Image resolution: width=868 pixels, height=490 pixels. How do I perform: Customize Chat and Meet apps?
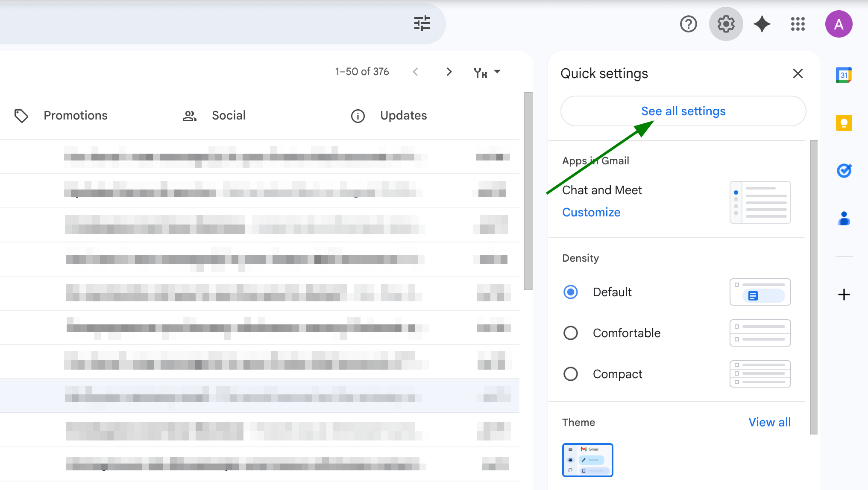[x=591, y=212]
